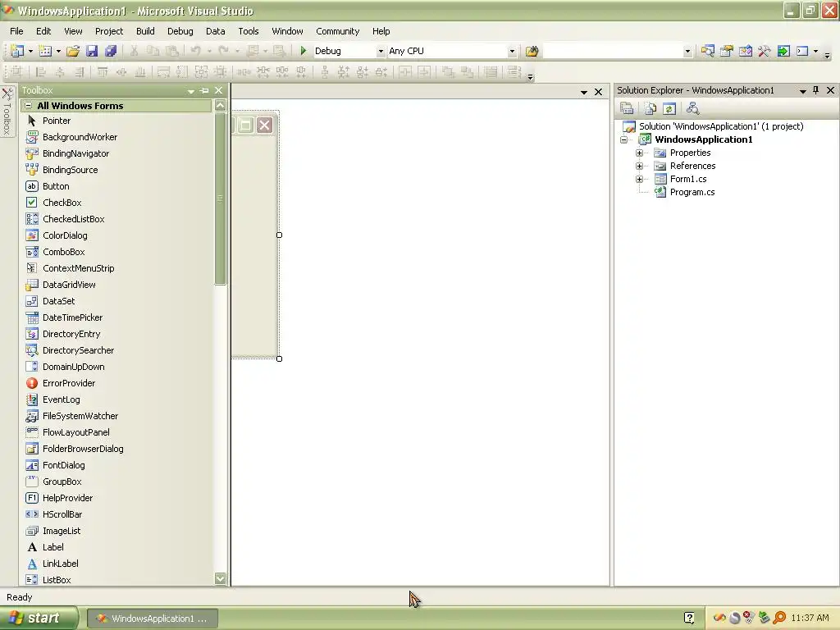This screenshot has height=630, width=840.
Task: Open the Solution Explorer window position dropdown
Action: pos(802,91)
